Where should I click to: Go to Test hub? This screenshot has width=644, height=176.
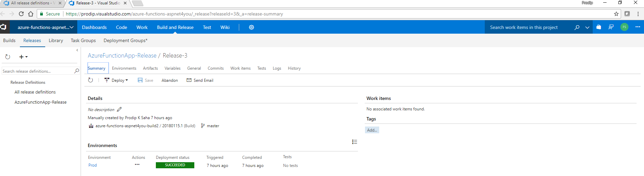pos(207,27)
